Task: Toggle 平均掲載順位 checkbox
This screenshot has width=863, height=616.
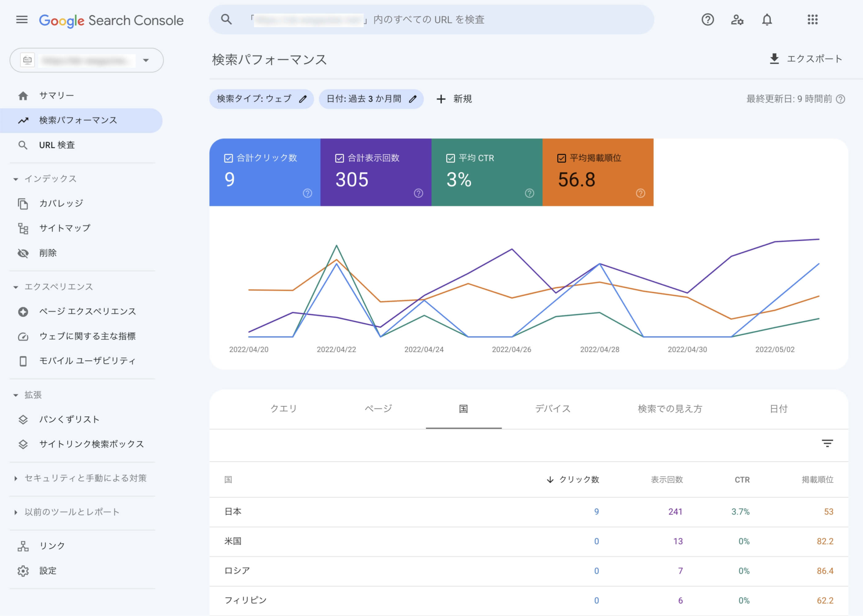Action: (562, 158)
